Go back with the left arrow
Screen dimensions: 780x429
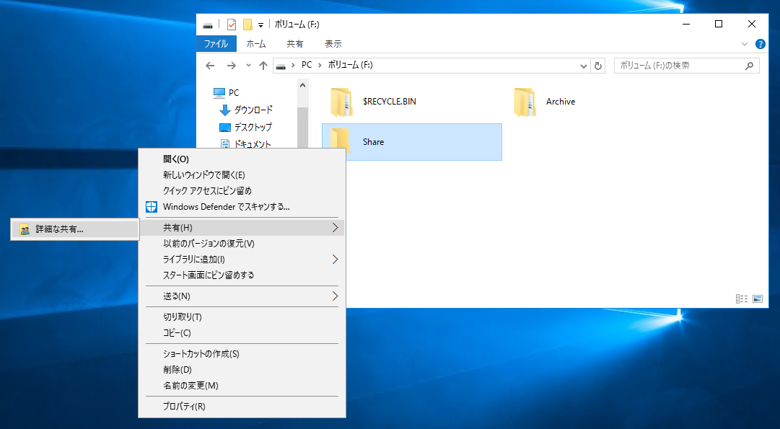(210, 66)
